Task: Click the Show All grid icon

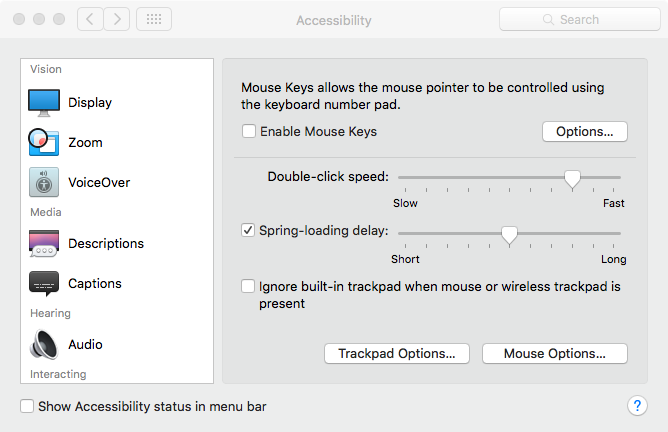Action: click(154, 19)
